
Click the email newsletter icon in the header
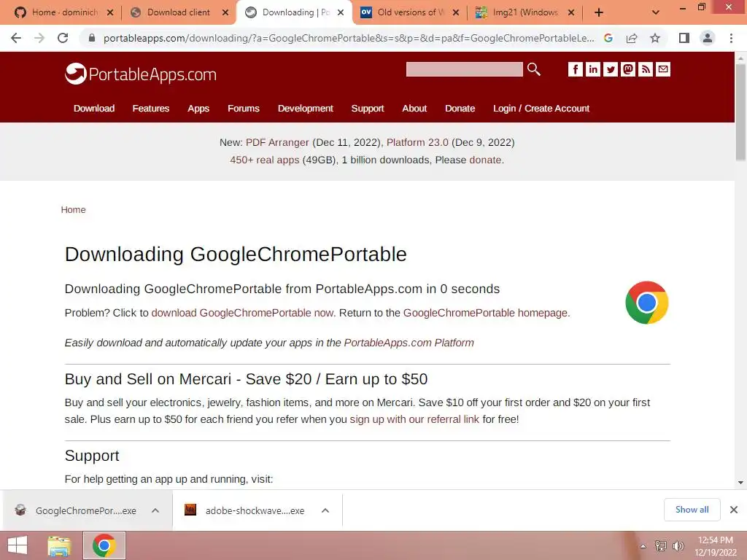[x=663, y=69]
